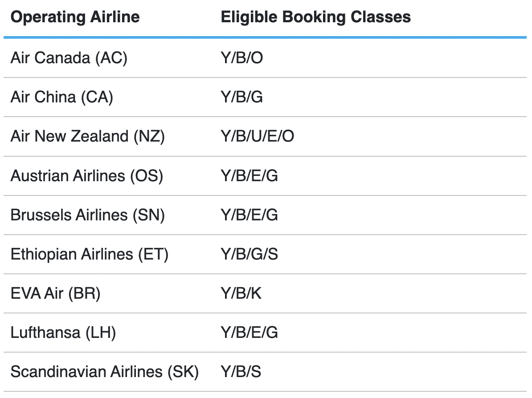Click the Air New Zealand (NZ) cell

click(x=88, y=137)
